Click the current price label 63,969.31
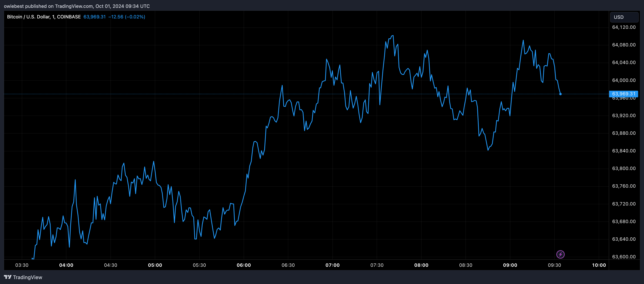 point(623,94)
